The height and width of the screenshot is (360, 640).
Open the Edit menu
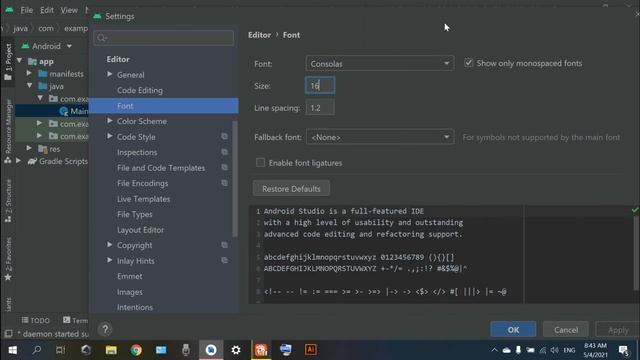point(47,10)
